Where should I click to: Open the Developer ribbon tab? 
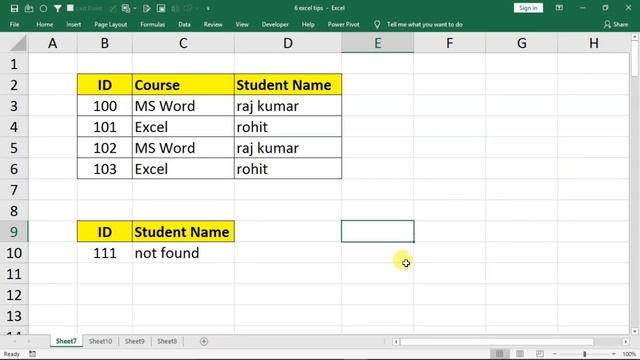[275, 24]
